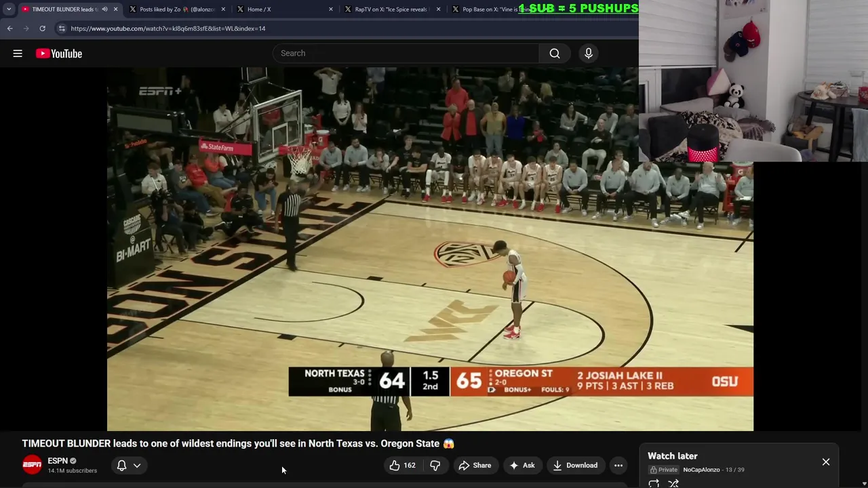
Task: Close the TIMEOUT BLUNDER tab
Action: pos(115,9)
